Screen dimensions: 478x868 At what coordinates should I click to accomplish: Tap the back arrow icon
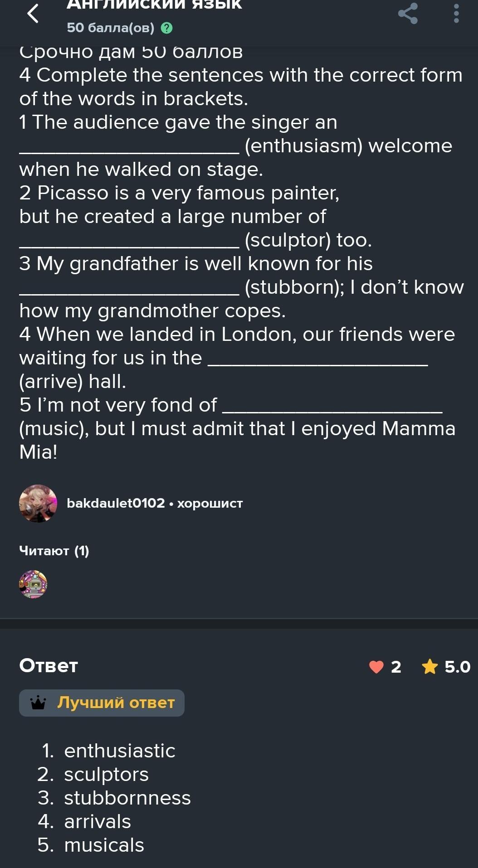(x=33, y=13)
